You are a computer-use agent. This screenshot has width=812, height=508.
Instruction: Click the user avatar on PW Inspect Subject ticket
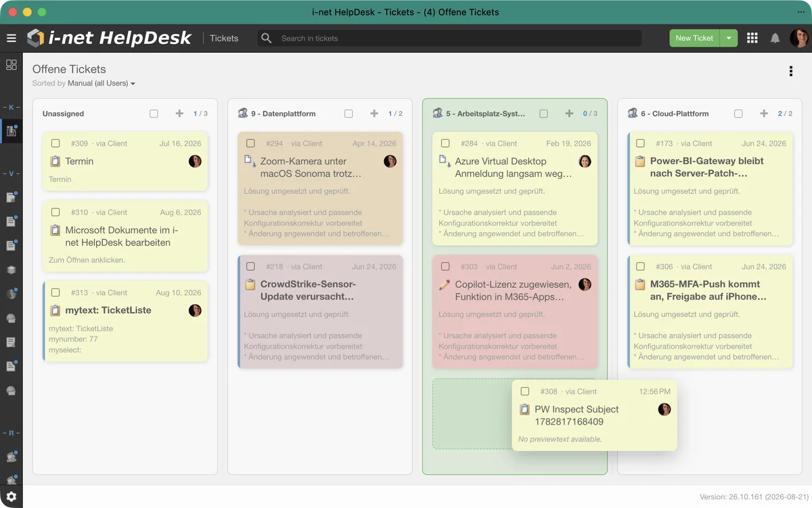click(x=664, y=409)
